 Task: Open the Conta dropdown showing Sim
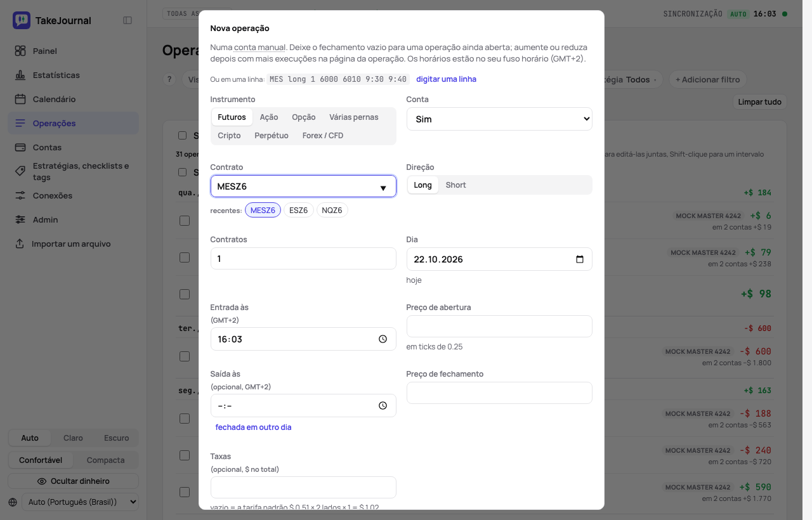pos(499,119)
